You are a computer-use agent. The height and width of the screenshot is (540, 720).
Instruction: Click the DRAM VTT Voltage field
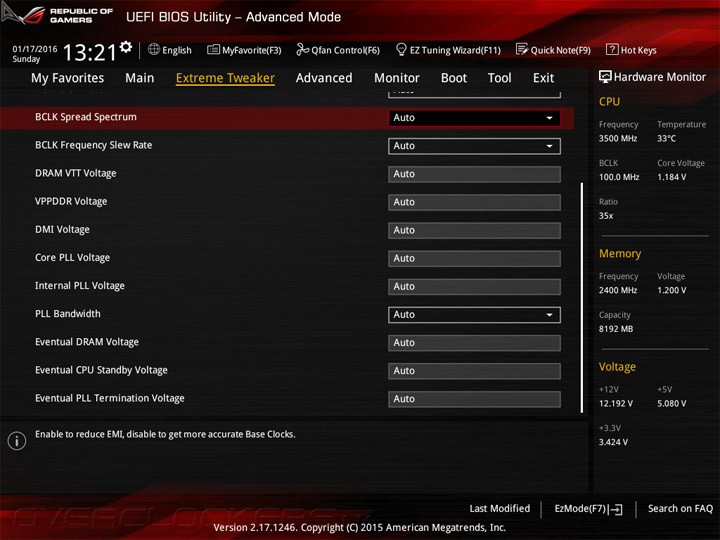click(x=474, y=174)
